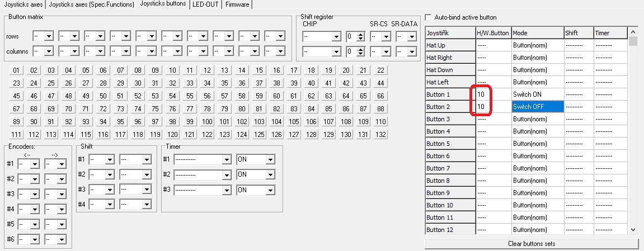This screenshot has width=644, height=251.
Task: Switch to the Joysticks axes tab
Action: click(x=23, y=4)
